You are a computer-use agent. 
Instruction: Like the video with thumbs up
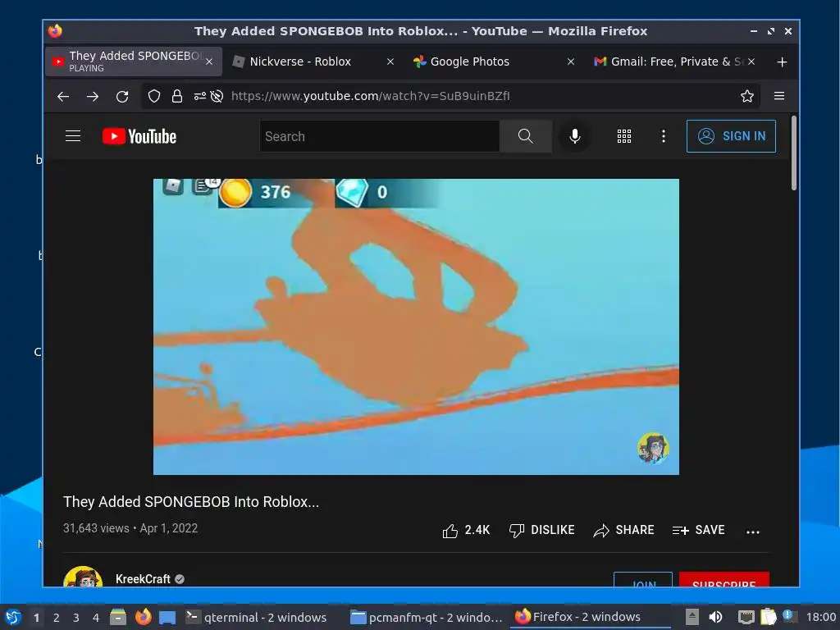(466, 531)
